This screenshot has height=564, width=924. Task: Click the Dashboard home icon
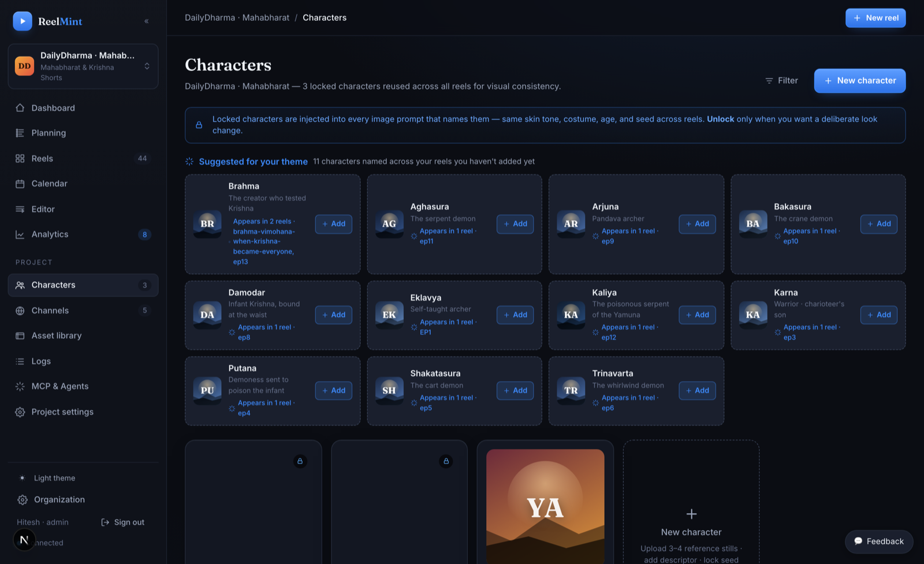(20, 108)
